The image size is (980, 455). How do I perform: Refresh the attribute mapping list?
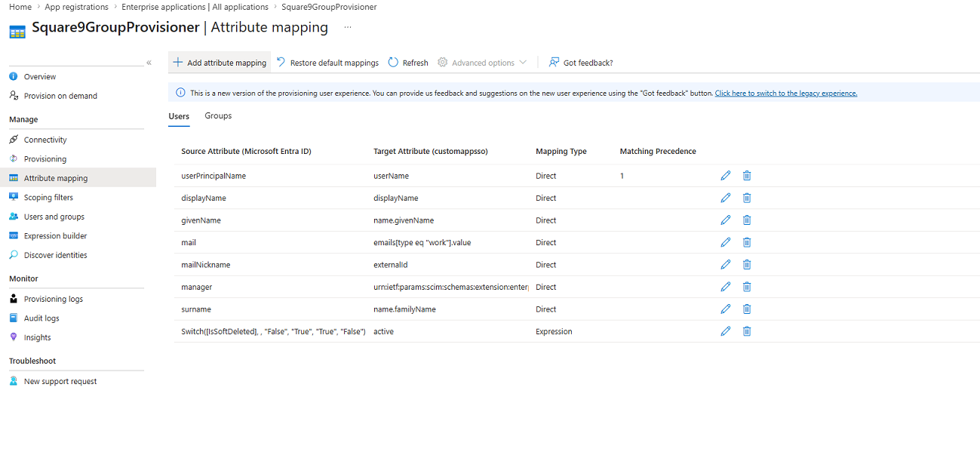pyautogui.click(x=408, y=63)
